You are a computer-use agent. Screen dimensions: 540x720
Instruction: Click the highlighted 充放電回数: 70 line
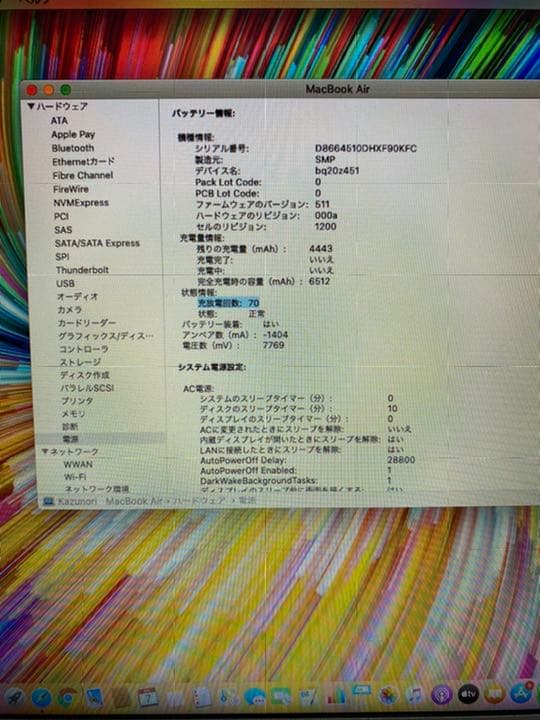(228, 303)
